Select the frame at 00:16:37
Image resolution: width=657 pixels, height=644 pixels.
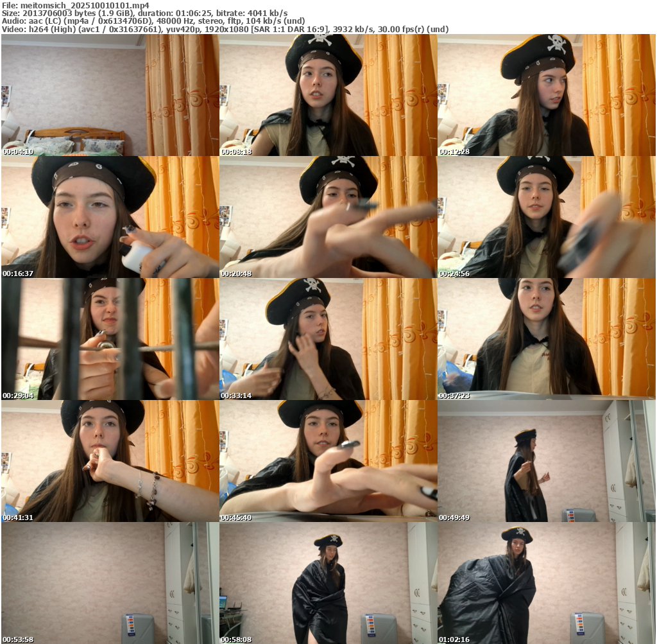pyautogui.click(x=110, y=217)
